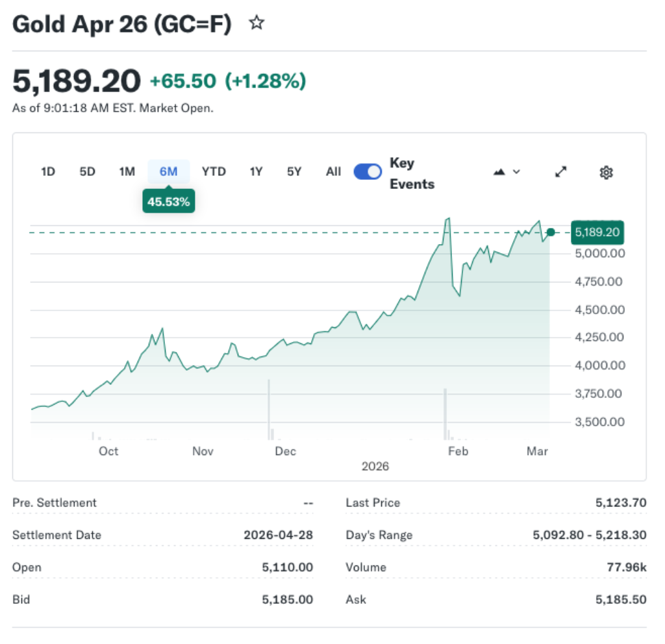Click the star to favorite GC=F
This screenshot has width=665, height=644.
(257, 22)
